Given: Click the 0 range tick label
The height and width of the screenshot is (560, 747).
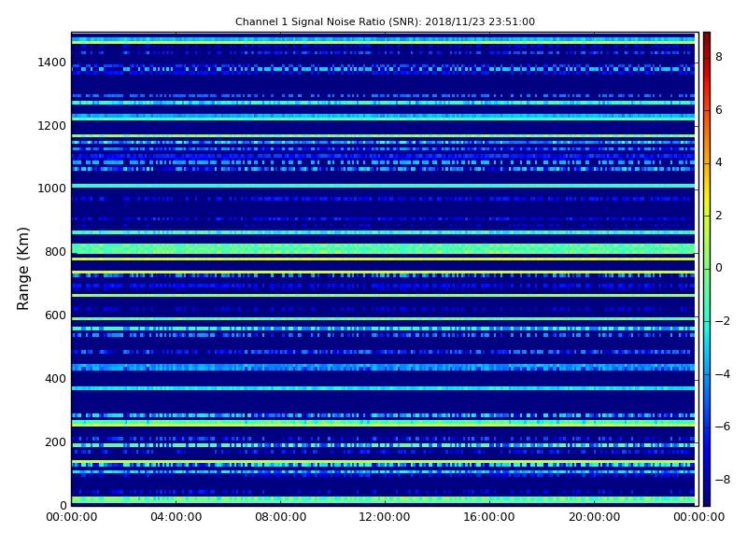Looking at the screenshot, I should pos(63,505).
